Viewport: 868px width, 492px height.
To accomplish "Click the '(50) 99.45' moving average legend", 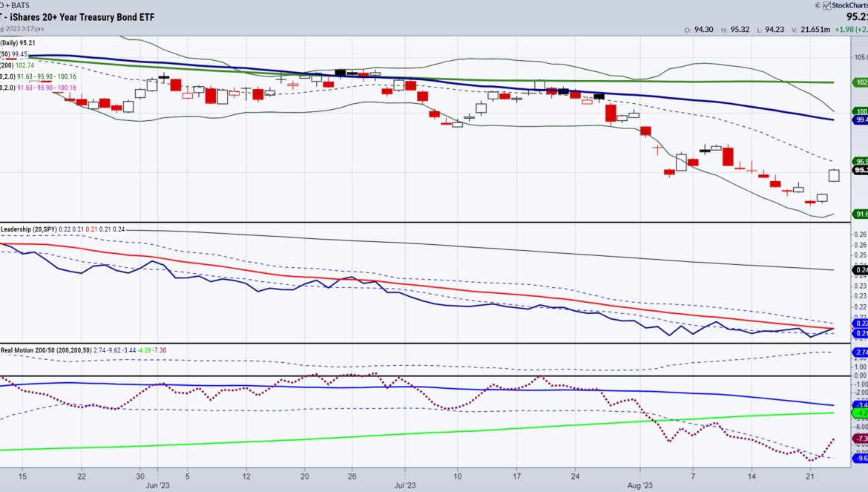I will pos(14,54).
